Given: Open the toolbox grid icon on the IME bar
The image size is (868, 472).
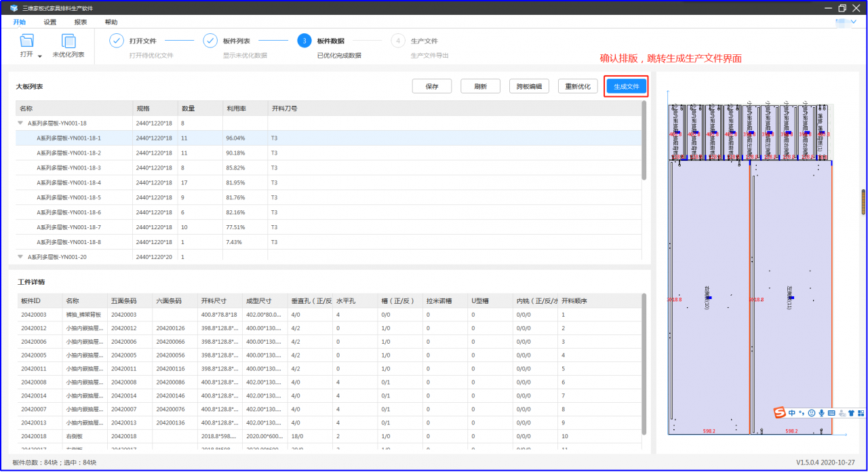Looking at the screenshot, I should 862,412.
